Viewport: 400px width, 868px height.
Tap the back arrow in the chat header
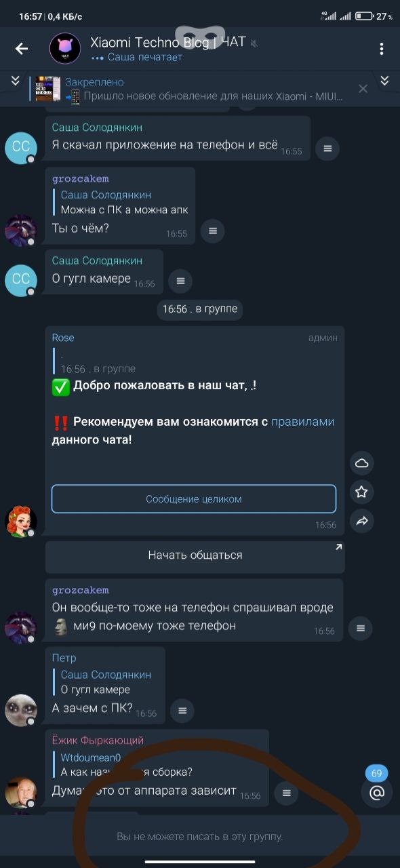22,48
